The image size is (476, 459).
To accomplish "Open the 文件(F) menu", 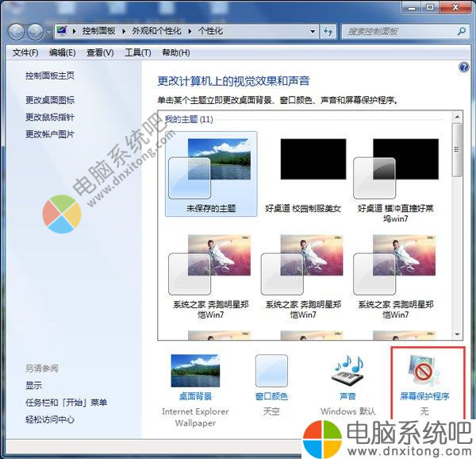I will 25,52.
